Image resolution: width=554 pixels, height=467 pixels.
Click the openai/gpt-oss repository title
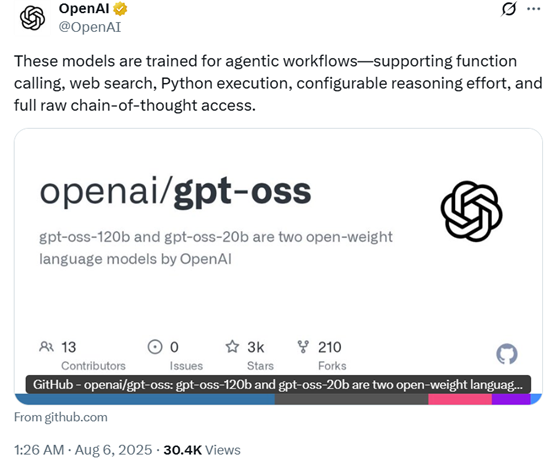tap(175, 192)
